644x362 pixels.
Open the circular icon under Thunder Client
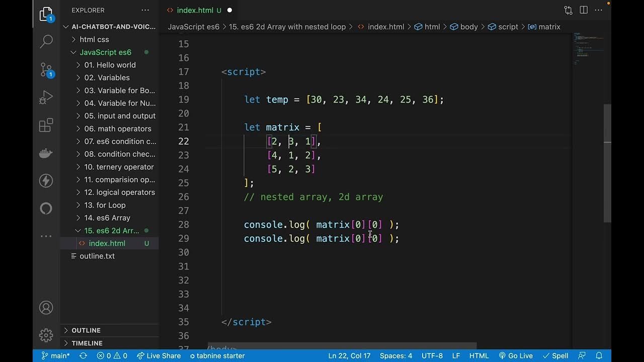pyautogui.click(x=46, y=208)
